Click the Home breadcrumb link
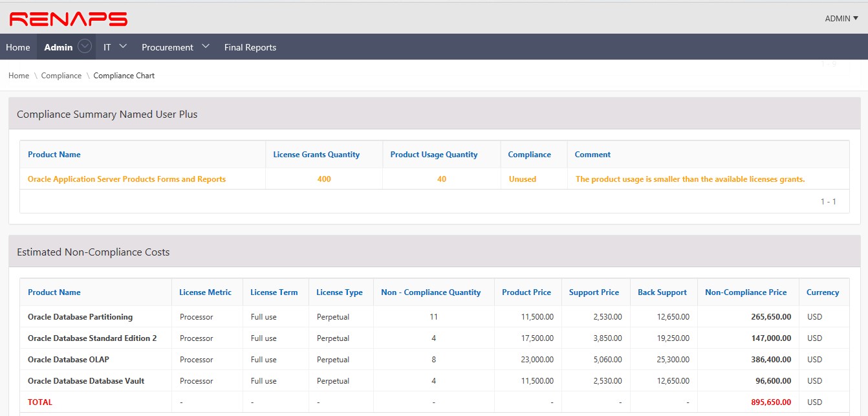The image size is (868, 416). [x=19, y=76]
